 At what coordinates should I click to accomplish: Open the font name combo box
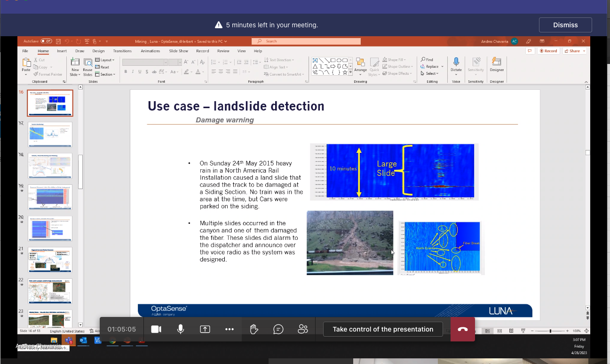tap(145, 62)
